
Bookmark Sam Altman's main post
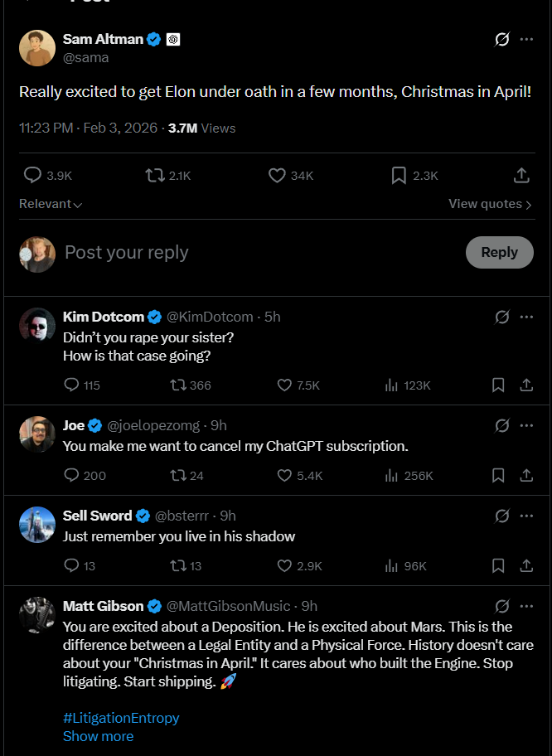click(x=399, y=176)
